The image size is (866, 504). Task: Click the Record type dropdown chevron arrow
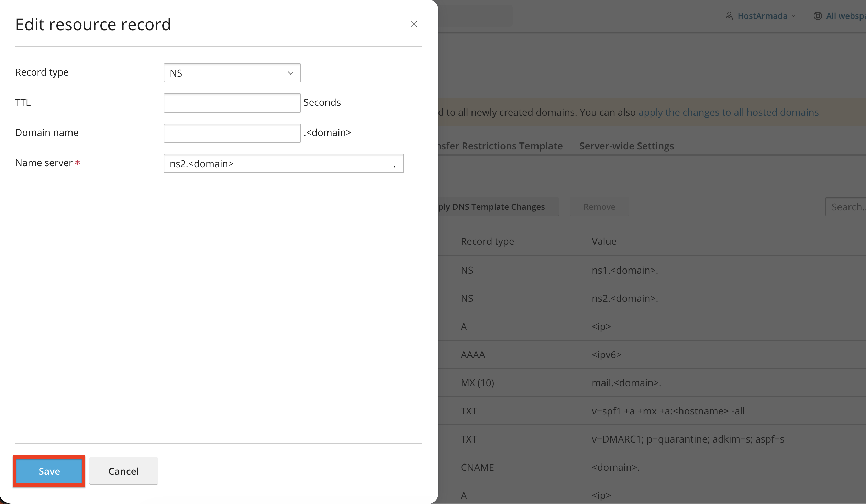[x=290, y=73]
